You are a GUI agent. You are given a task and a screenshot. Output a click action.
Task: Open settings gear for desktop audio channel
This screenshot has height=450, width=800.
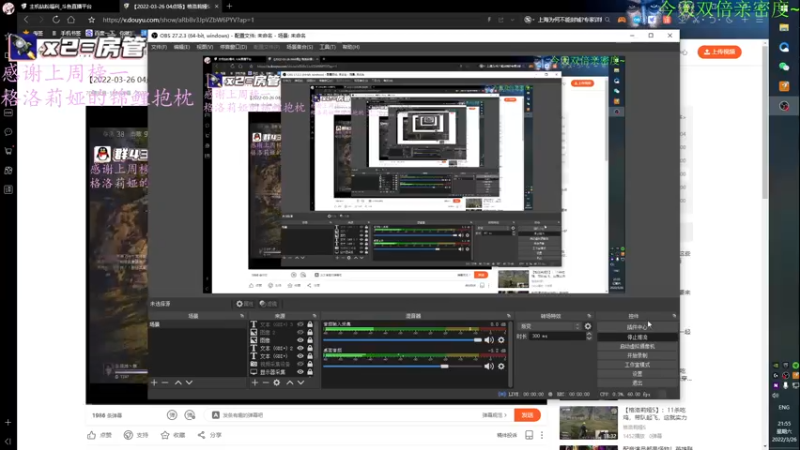coord(501,366)
